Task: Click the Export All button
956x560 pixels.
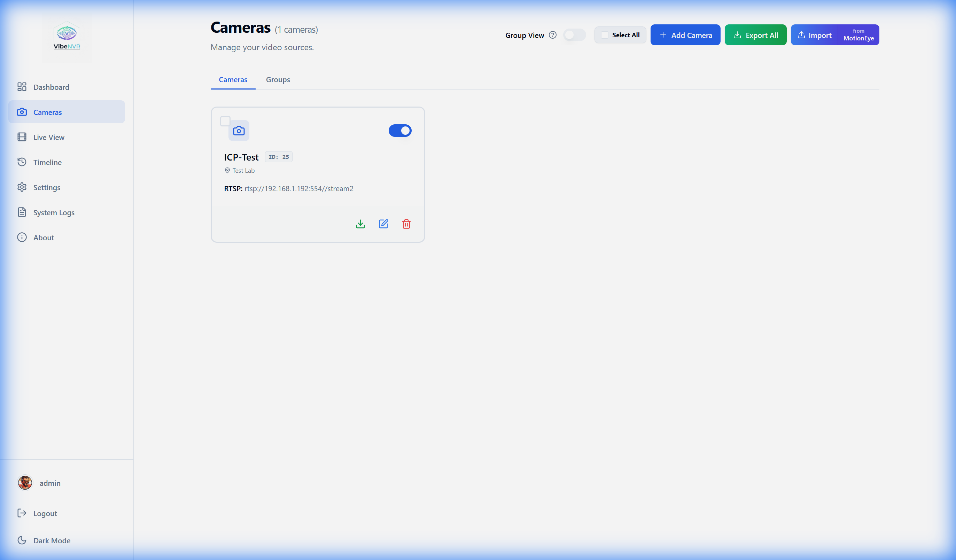Action: (x=755, y=35)
